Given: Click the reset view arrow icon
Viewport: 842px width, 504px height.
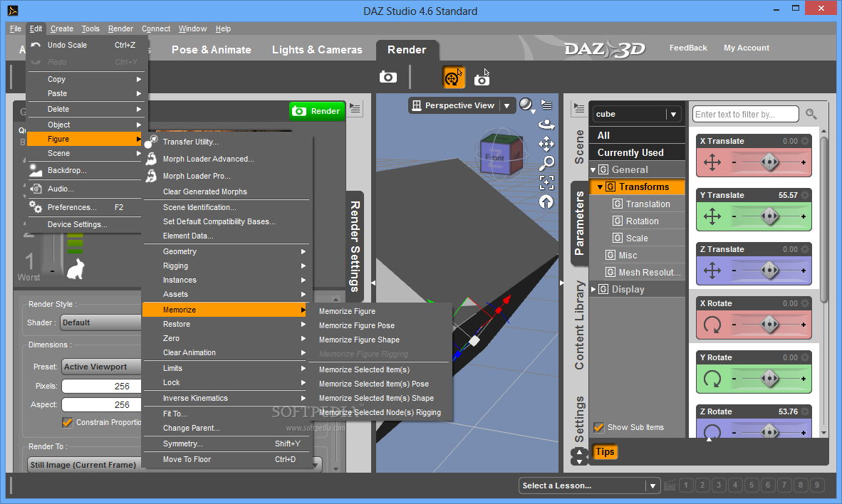Looking at the screenshot, I should [x=546, y=202].
